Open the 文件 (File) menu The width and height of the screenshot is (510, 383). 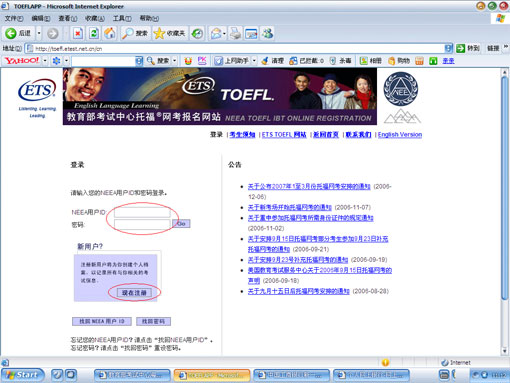(14, 18)
